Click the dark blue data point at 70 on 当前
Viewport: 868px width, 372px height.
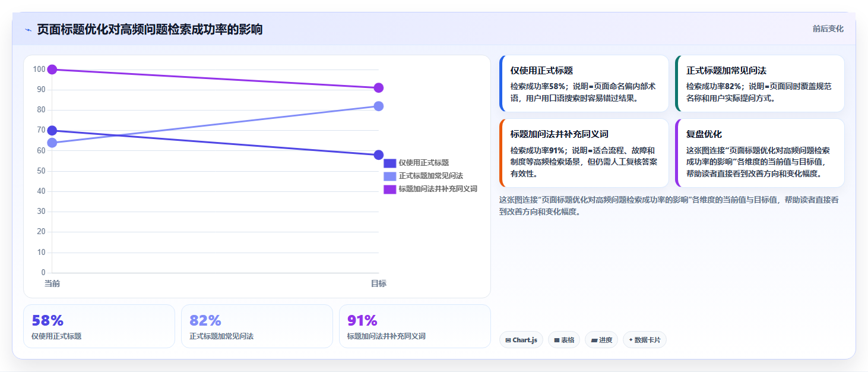pyautogui.click(x=52, y=131)
